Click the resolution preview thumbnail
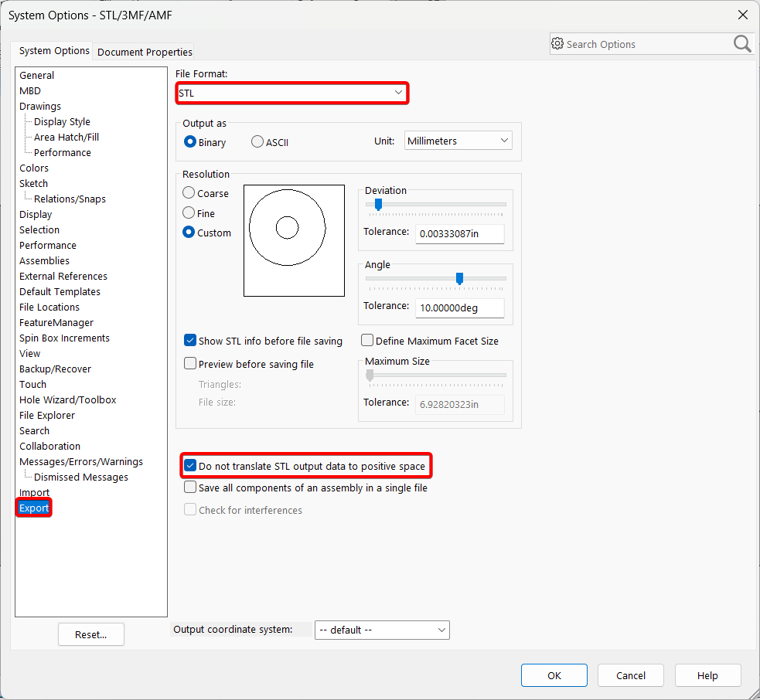Image resolution: width=760 pixels, height=700 pixels. coord(294,240)
